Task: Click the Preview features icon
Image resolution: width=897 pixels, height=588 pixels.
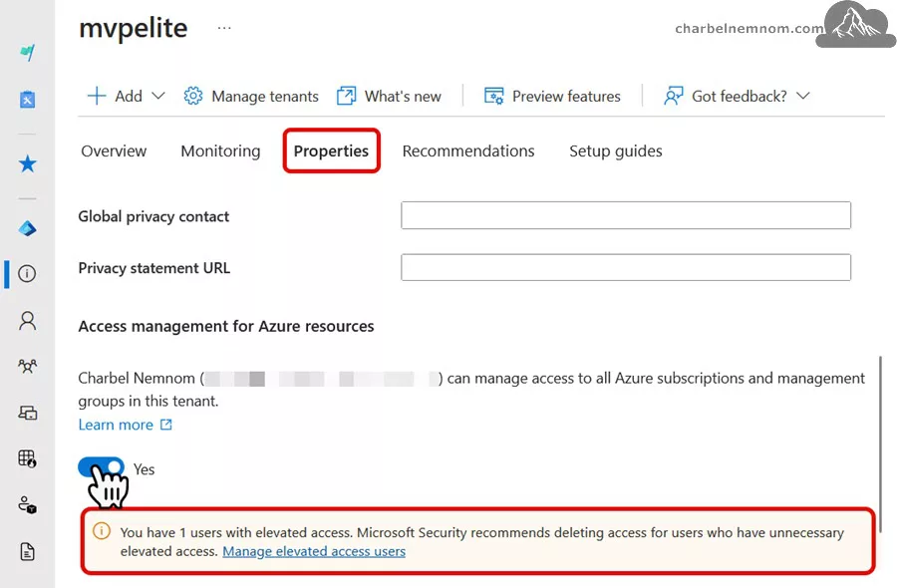Action: click(x=493, y=96)
